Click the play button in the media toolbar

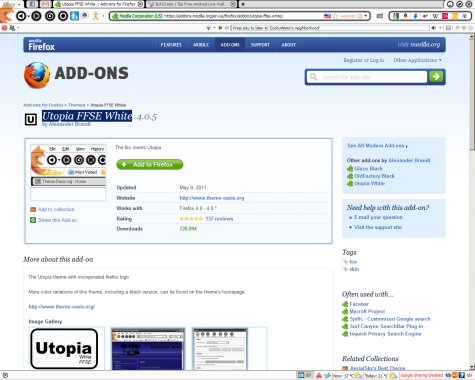220,28
